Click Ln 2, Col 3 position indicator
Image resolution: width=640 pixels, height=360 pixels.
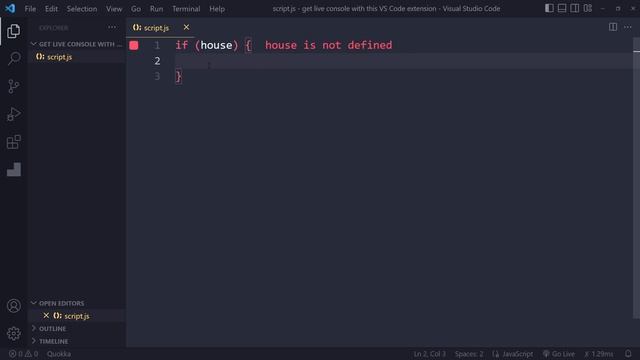[x=429, y=354]
